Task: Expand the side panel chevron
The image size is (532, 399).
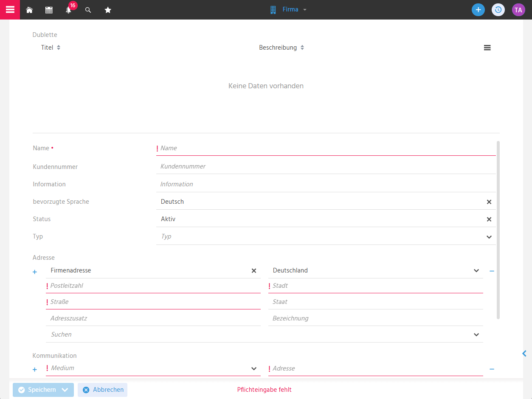Action: 525,354
